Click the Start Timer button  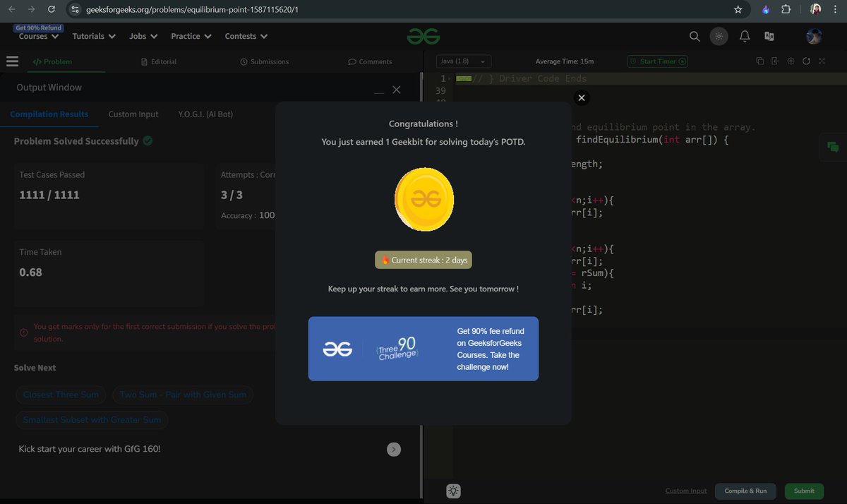tap(657, 61)
